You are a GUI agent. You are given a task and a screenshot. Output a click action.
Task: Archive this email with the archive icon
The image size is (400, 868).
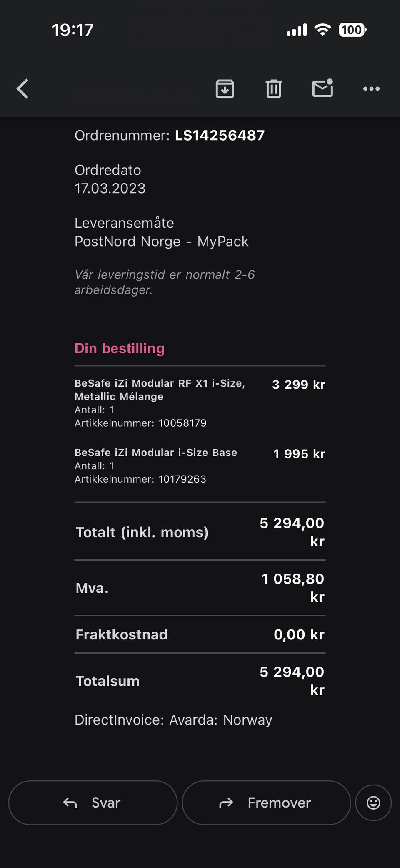[x=225, y=89]
